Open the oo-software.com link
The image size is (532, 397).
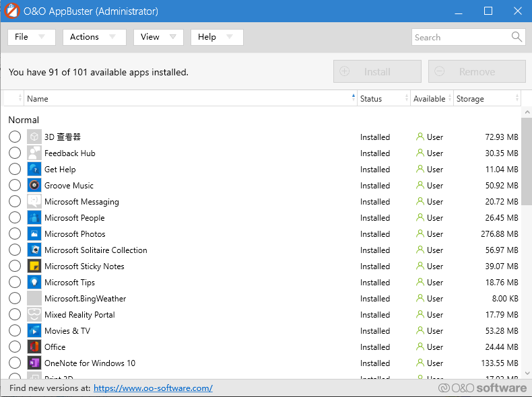point(153,388)
